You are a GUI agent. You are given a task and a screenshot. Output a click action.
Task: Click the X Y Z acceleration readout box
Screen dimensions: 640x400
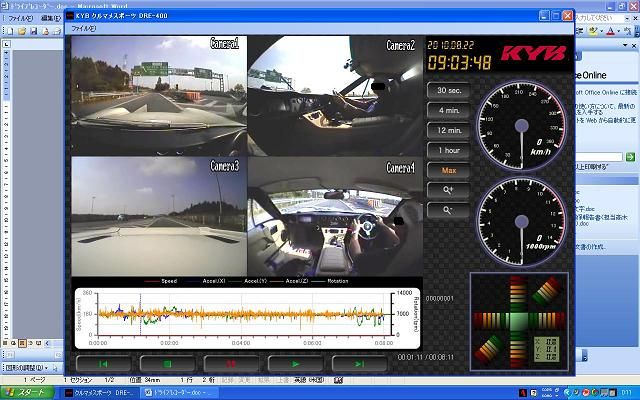tap(546, 349)
